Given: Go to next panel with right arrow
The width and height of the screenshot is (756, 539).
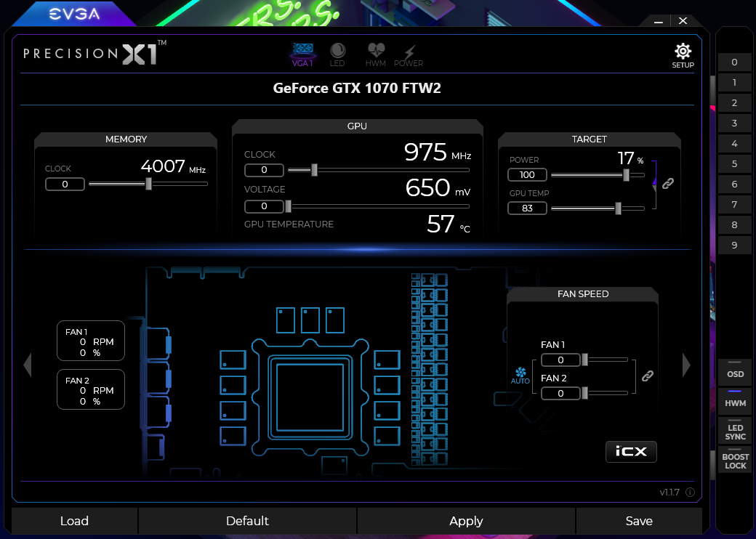Looking at the screenshot, I should tap(686, 365).
